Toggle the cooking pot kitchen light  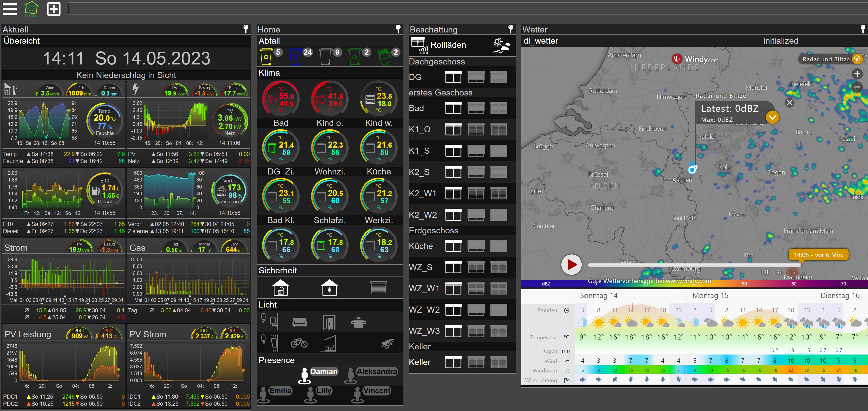(x=358, y=322)
